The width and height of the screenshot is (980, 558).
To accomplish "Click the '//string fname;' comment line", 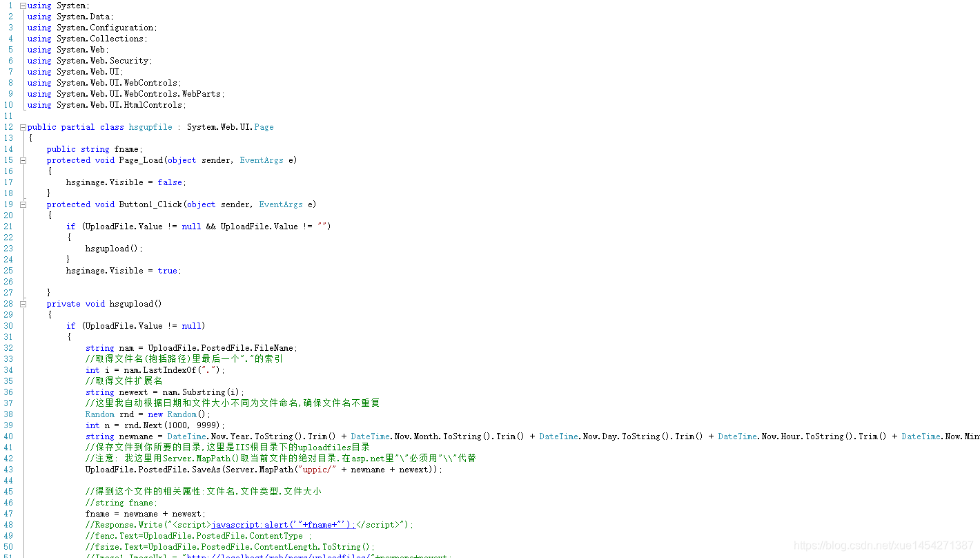I will coord(121,503).
